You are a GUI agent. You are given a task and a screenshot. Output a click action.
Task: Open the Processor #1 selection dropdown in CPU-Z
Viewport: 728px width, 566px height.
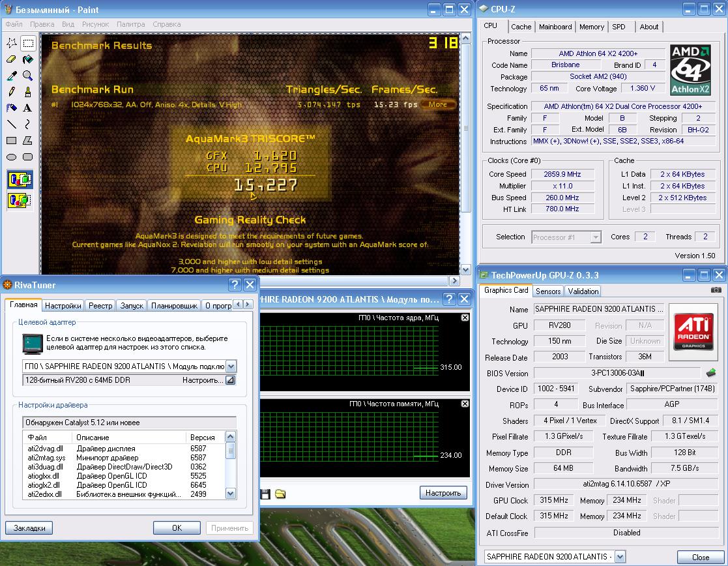[x=596, y=237]
